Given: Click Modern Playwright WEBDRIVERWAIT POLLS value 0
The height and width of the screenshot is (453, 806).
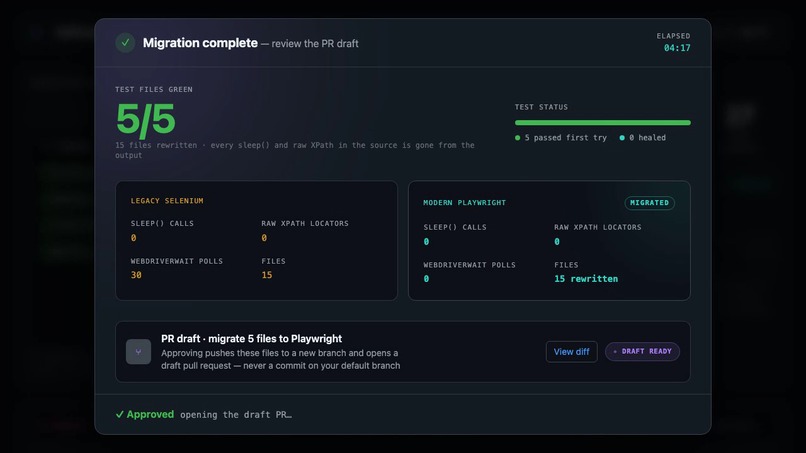Looking at the screenshot, I should pyautogui.click(x=426, y=279).
